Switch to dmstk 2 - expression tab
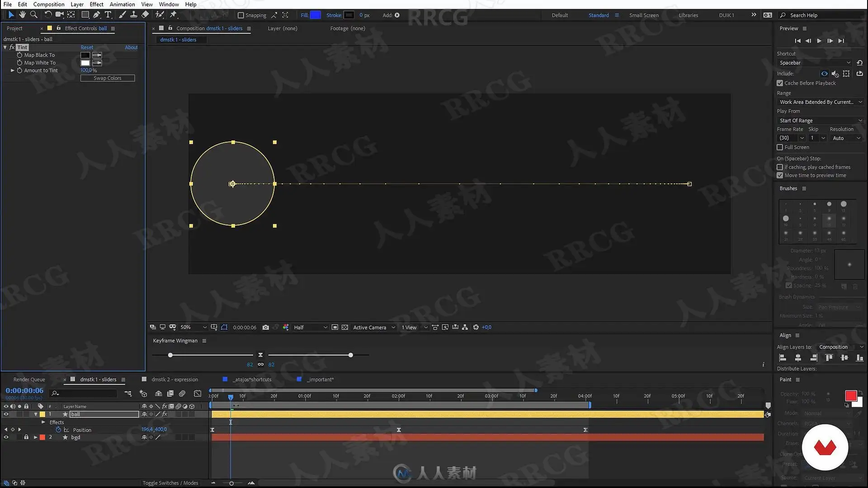Image resolution: width=868 pixels, height=488 pixels. 175,380
